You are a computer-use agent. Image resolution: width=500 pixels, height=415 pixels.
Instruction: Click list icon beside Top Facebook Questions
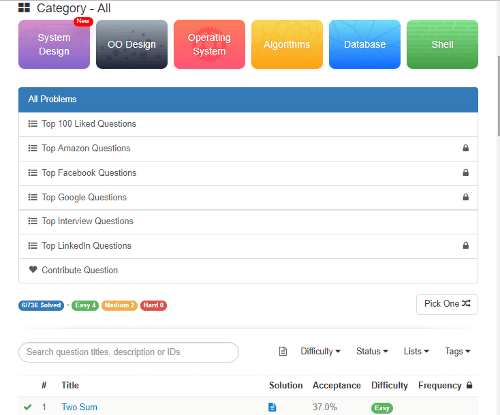pos(33,173)
